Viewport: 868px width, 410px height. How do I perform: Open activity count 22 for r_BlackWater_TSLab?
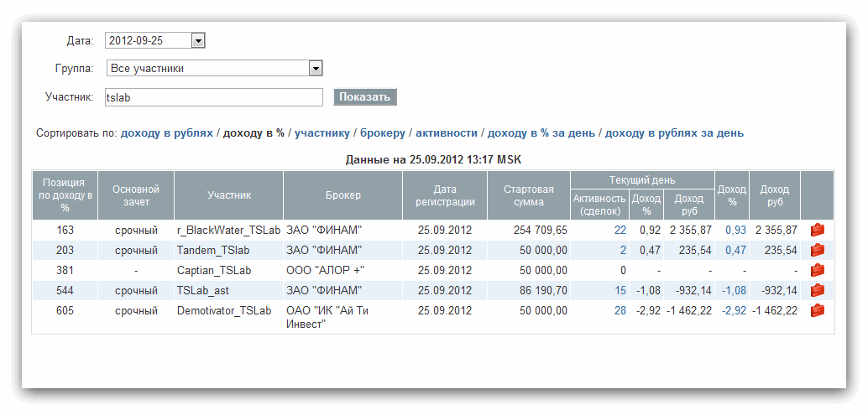click(x=620, y=230)
